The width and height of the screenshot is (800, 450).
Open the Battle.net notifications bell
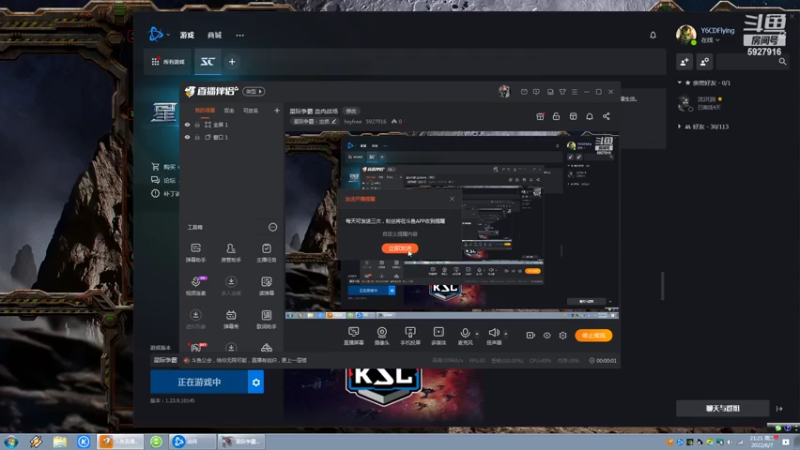(x=653, y=35)
